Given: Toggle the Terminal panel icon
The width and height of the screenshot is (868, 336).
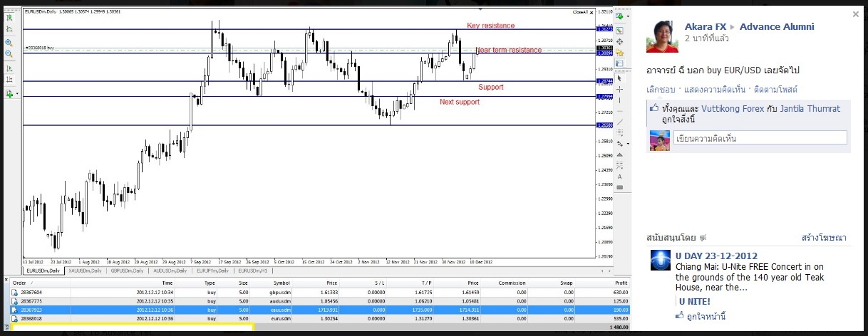Looking at the screenshot, I should click(620, 63).
